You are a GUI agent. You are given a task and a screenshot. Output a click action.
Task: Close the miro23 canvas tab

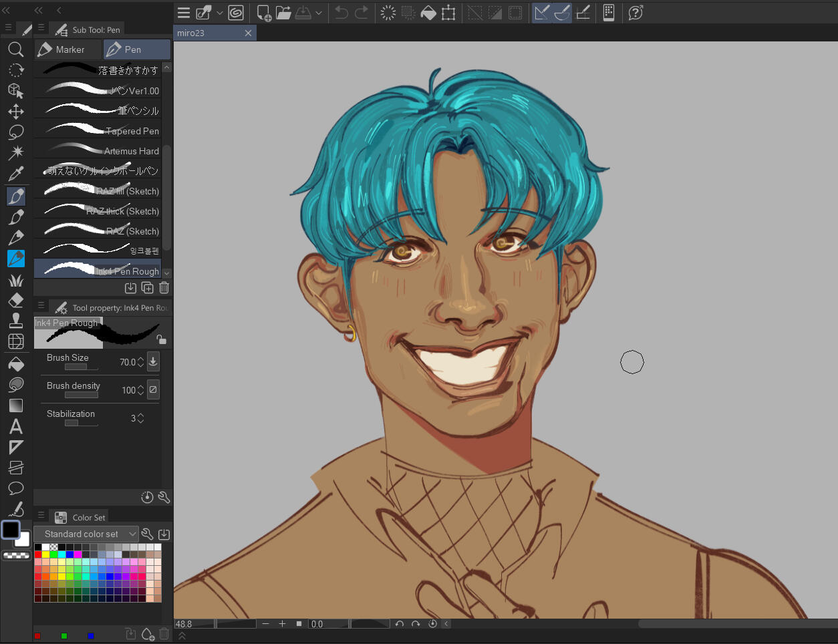click(249, 33)
